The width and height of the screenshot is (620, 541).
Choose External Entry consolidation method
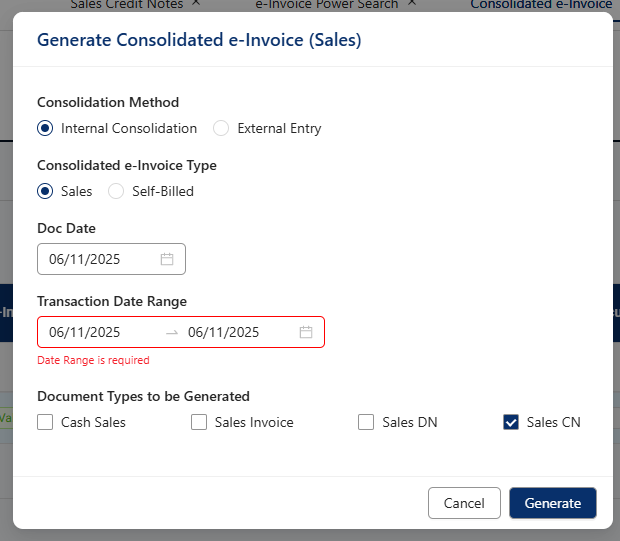[x=221, y=128]
